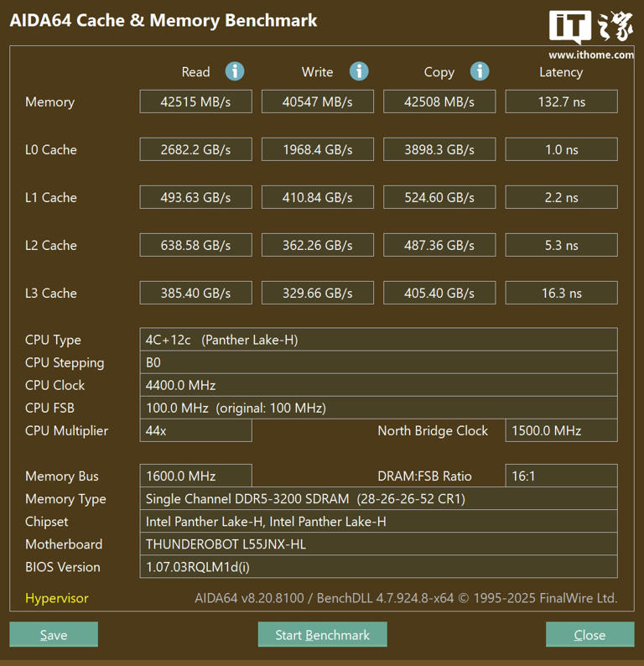This screenshot has height=666, width=644.
Task: Click the yellow Hypervisor label
Action: [x=56, y=598]
